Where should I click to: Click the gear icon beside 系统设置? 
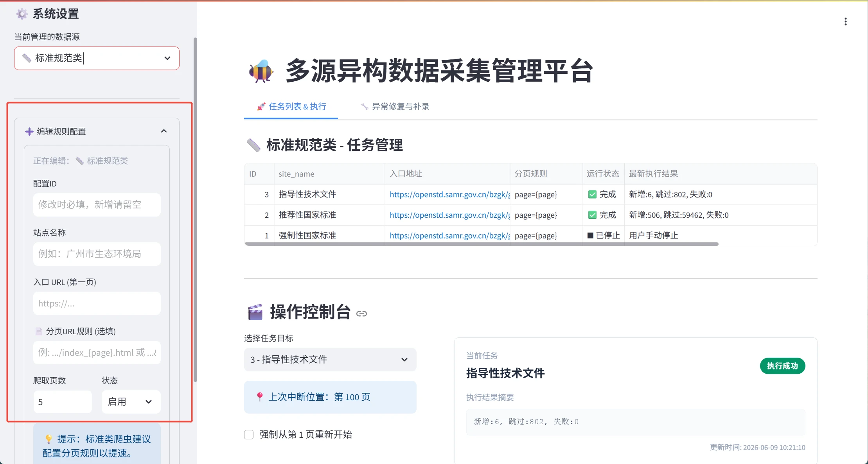pos(22,14)
